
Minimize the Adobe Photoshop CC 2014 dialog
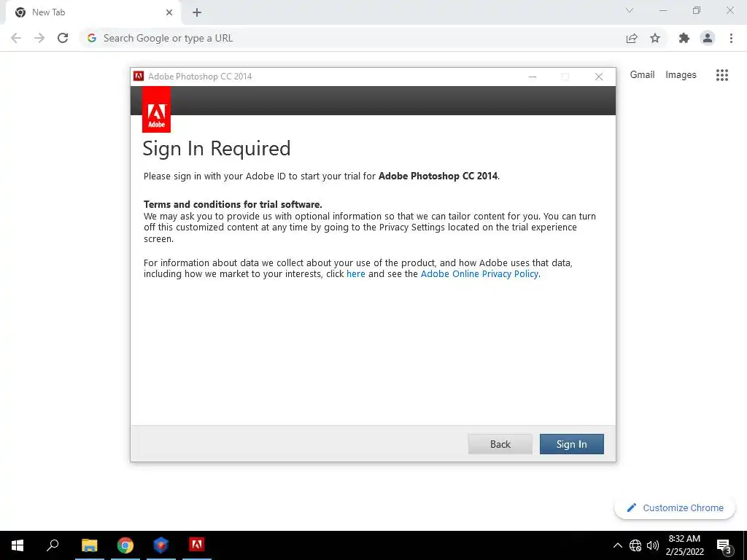tap(533, 77)
